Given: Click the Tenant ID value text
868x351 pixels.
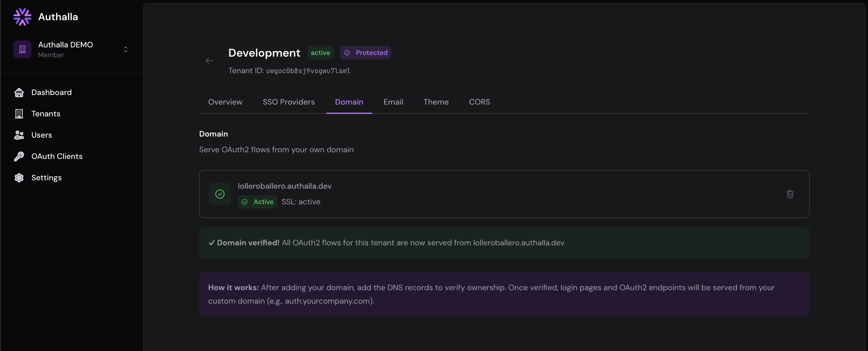Looking at the screenshot, I should coord(308,71).
